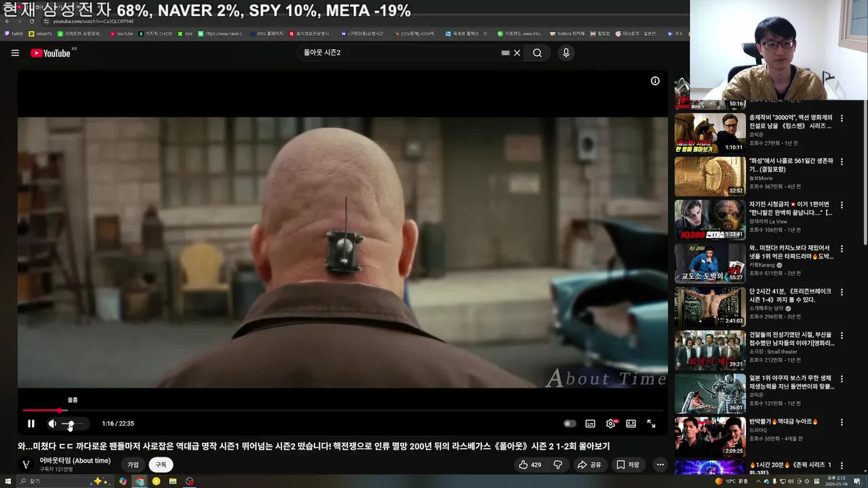Open the YouTube bookmark
868x488 pixels.
point(121,33)
